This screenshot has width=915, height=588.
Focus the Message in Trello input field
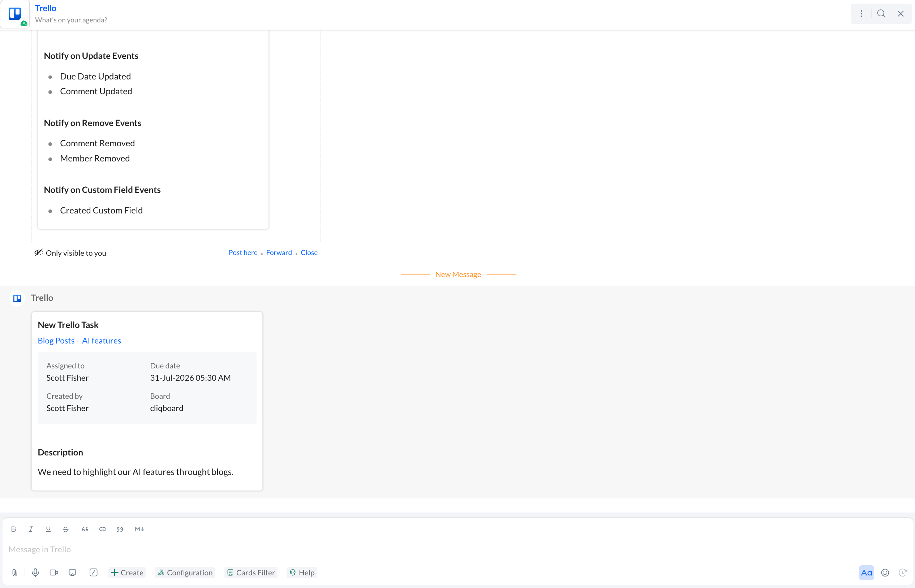click(457, 549)
